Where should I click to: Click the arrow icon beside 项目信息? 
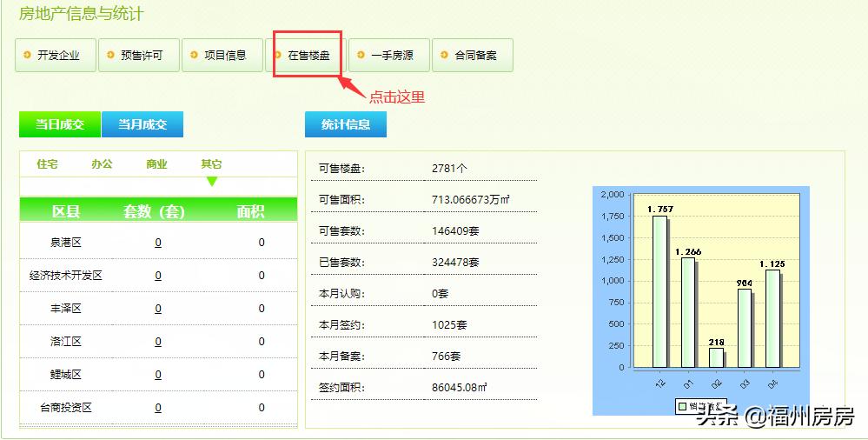click(194, 55)
